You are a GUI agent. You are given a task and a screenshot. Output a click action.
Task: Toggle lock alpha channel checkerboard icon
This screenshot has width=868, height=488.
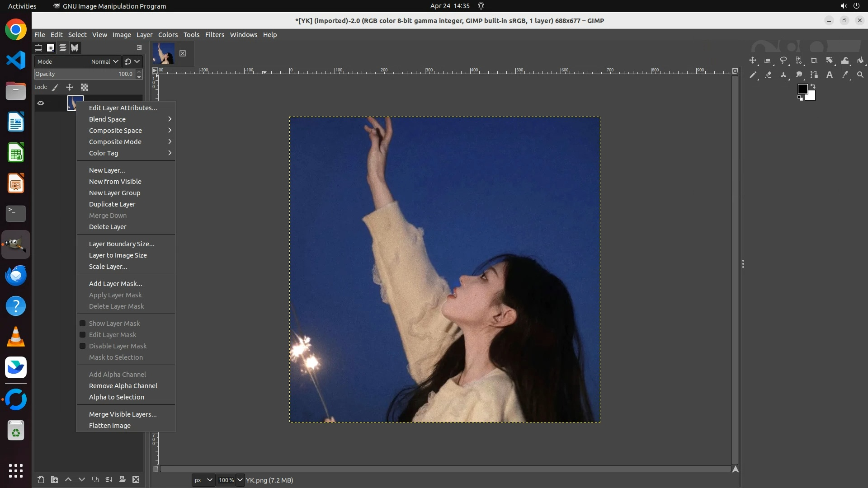point(85,87)
